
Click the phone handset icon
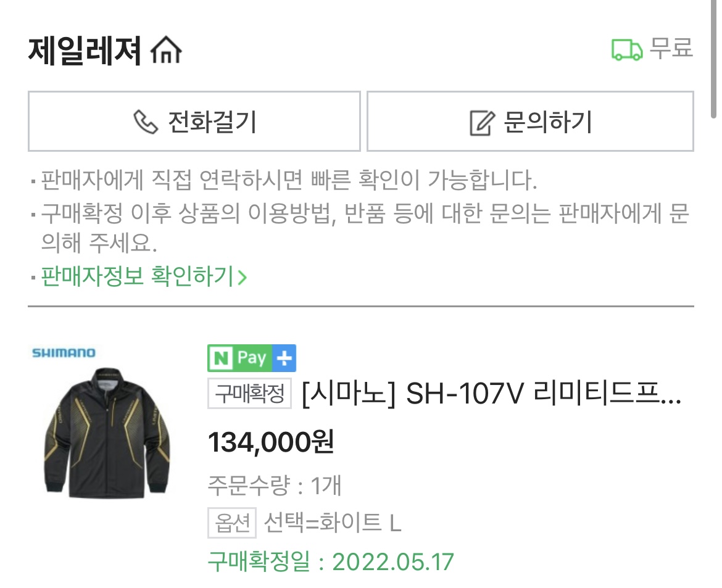146,122
